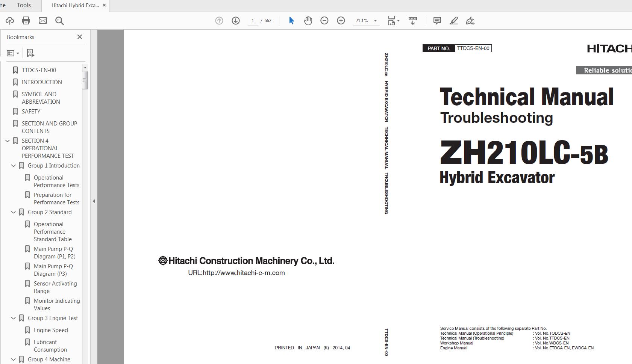Screen dimensions: 632x364
Task: Send file by email envelope icon
Action: coord(43,21)
